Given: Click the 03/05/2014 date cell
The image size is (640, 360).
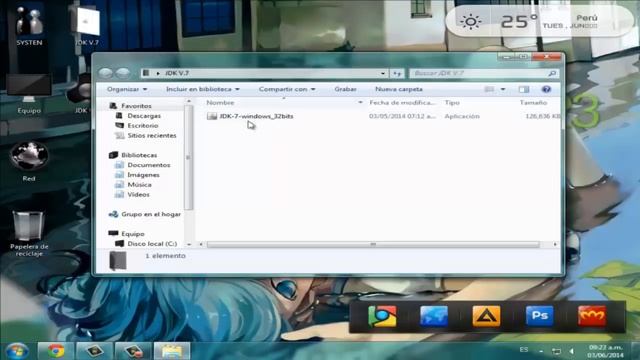Looking at the screenshot, I should (x=402, y=116).
